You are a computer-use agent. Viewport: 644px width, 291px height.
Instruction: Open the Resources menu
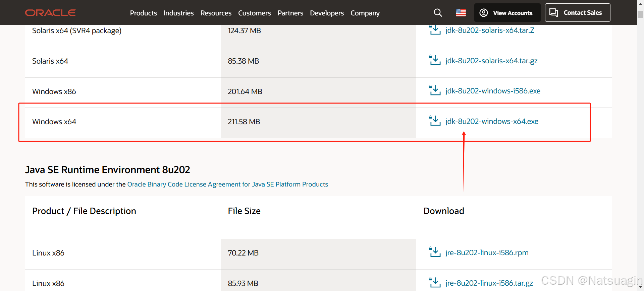pos(216,13)
